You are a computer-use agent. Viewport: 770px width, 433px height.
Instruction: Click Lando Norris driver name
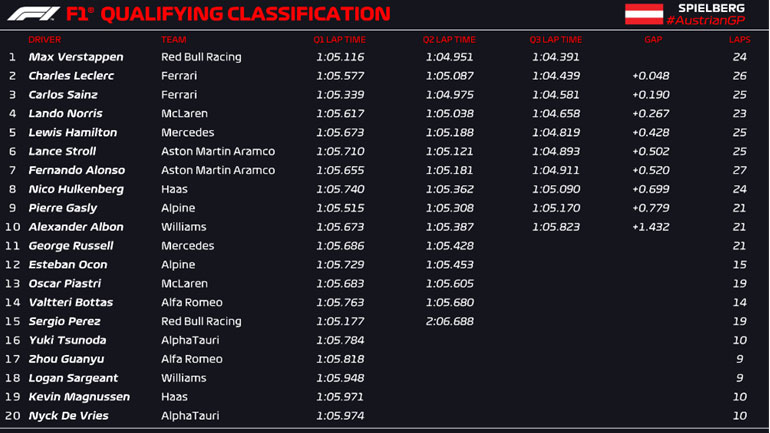pos(66,114)
